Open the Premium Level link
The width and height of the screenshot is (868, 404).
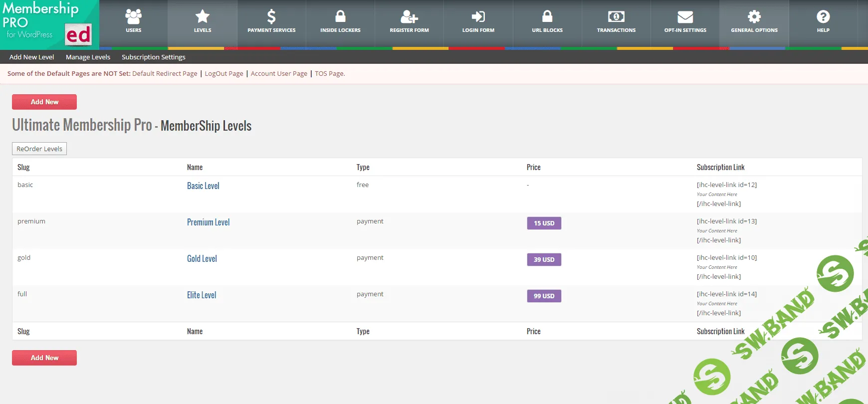click(208, 222)
